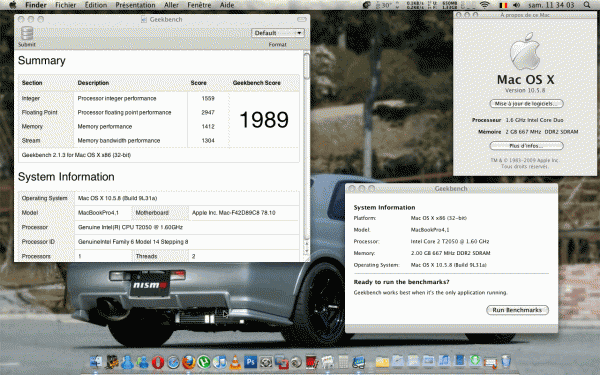
Task: Click the Geekbench document icon in title bar
Action: [144, 20]
